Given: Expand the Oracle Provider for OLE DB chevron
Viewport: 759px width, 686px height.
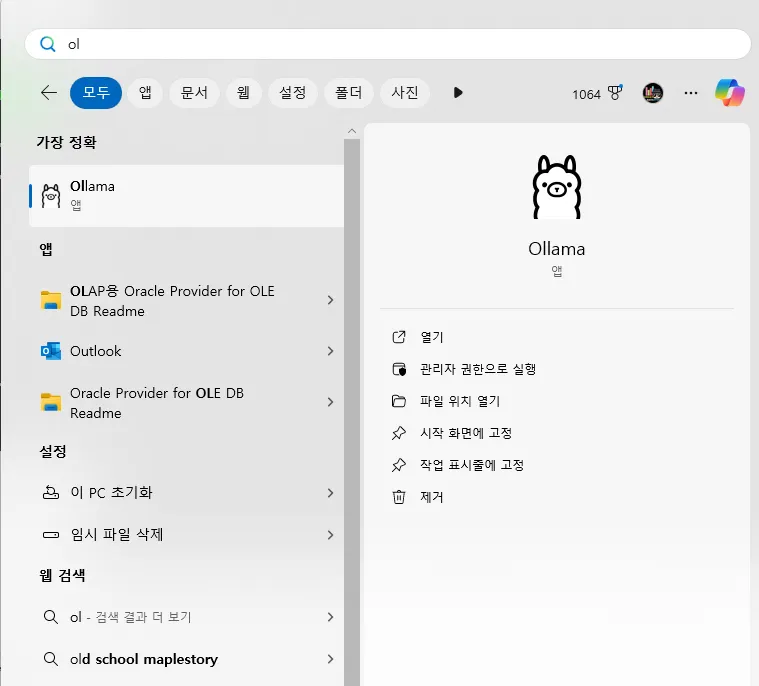Looking at the screenshot, I should [330, 402].
